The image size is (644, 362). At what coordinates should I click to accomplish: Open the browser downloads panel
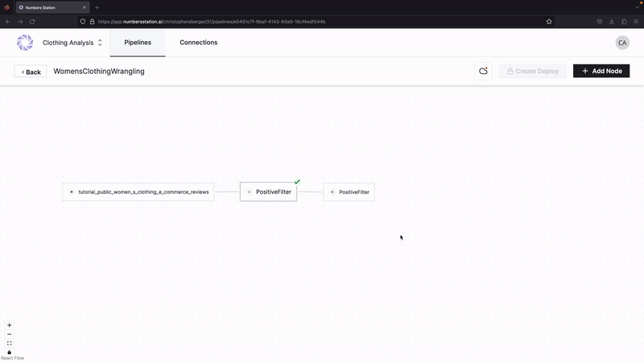(x=612, y=22)
